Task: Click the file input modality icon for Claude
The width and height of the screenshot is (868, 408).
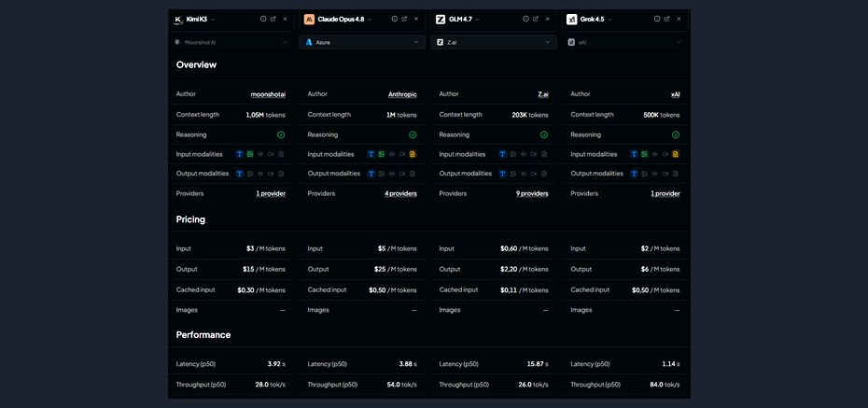Action: pos(413,154)
